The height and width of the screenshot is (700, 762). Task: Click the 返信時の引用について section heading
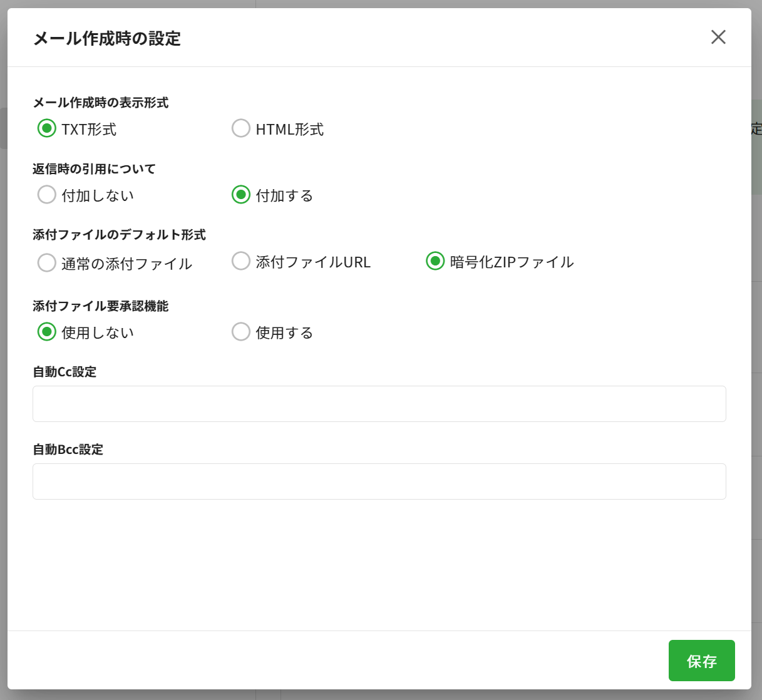point(94,169)
